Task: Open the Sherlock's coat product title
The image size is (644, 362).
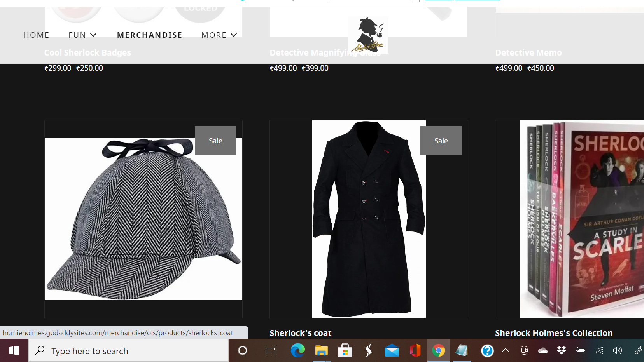Action: tap(301, 333)
